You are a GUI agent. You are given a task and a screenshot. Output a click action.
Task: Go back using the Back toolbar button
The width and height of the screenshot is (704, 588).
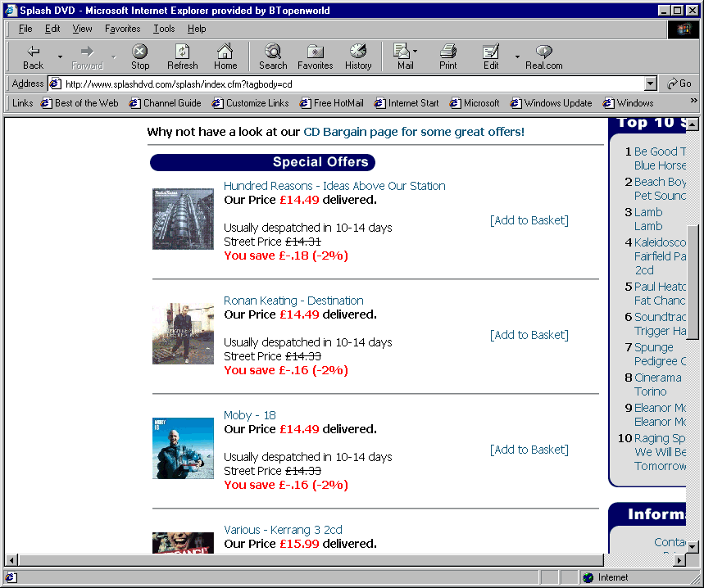34,57
